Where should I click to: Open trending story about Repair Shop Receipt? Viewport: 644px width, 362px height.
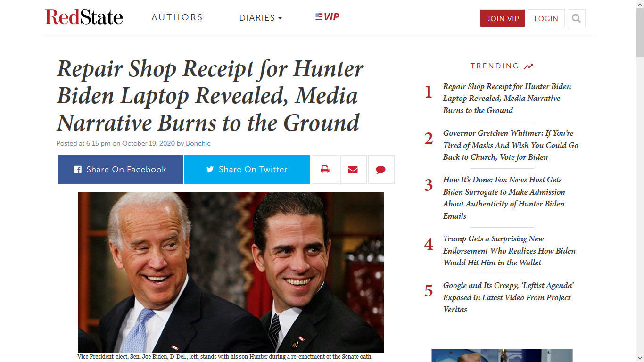pos(507,98)
